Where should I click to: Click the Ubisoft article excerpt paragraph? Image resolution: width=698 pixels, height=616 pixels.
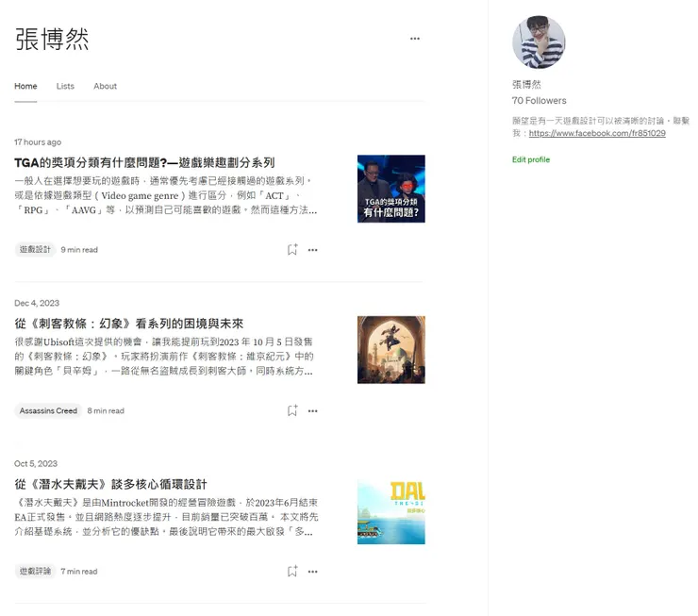pyautogui.click(x=164, y=356)
